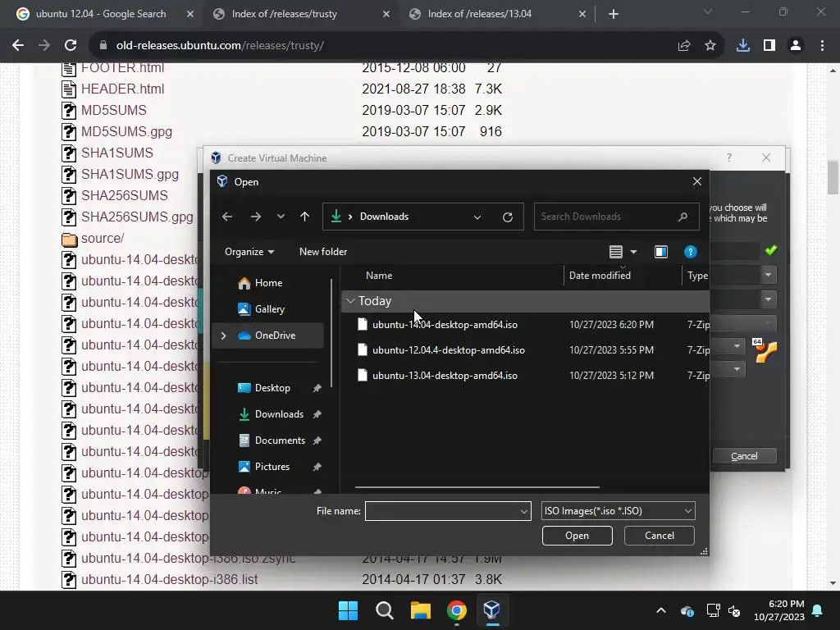Open SHA256SUMS link
This screenshot has height=630, width=840.
[x=125, y=195]
